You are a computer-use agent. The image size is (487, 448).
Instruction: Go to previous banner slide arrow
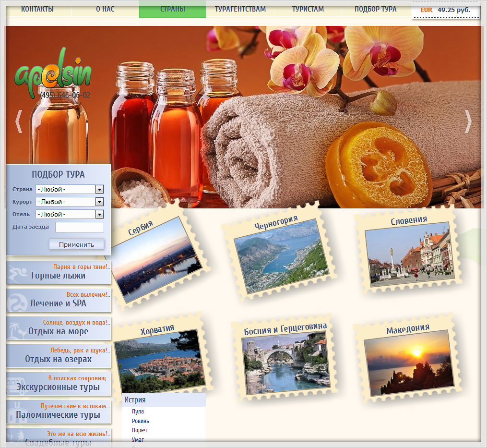coord(19,121)
